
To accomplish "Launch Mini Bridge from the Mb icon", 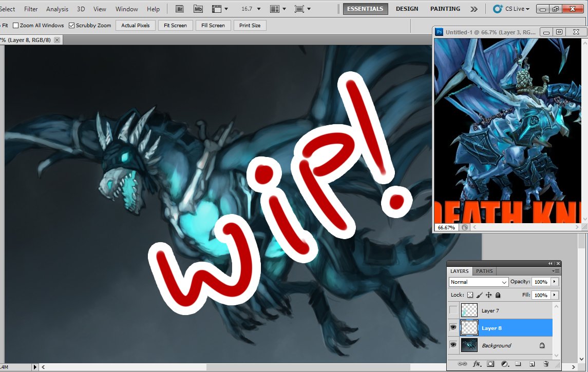I will (x=198, y=9).
